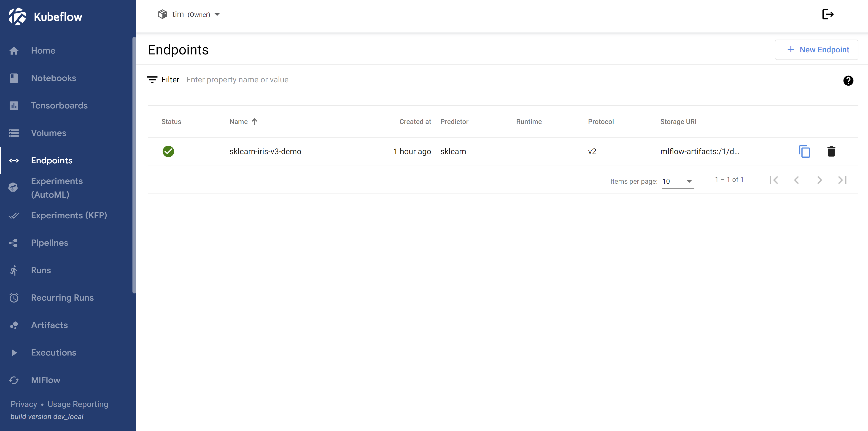868x431 pixels.
Task: Click the 'sklearn' predictor cell
Action: [453, 152]
